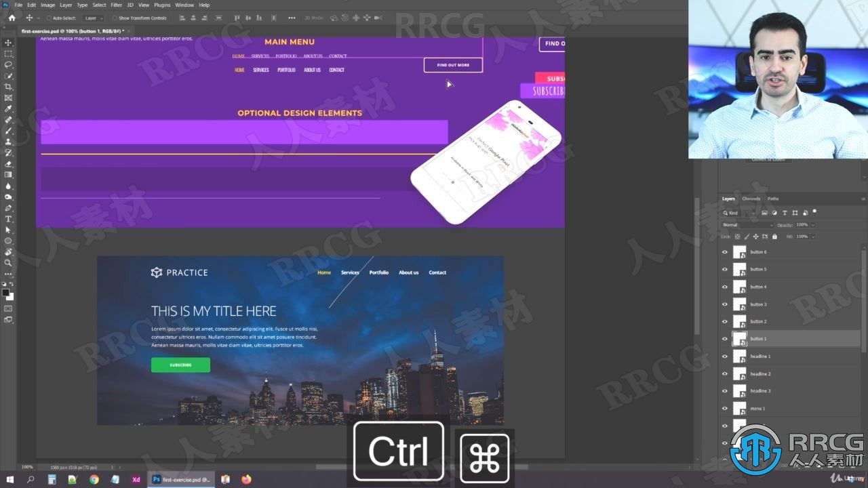Viewport: 868px width, 488px height.
Task: Select the Crop tool
Action: pyautogui.click(x=9, y=87)
